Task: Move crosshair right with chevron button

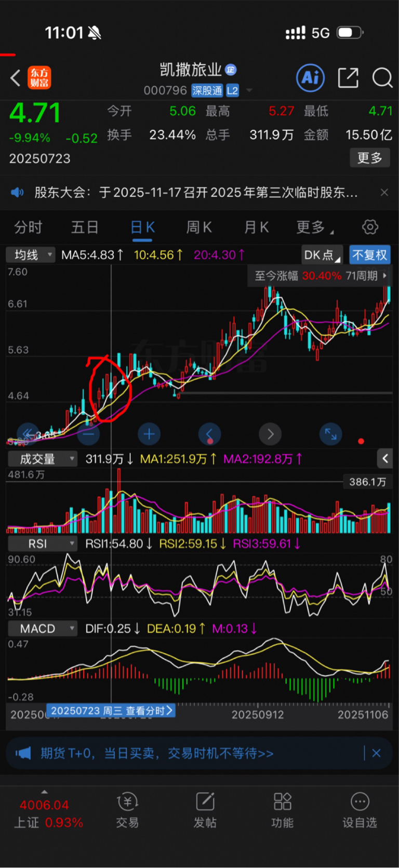Action: coord(270,434)
